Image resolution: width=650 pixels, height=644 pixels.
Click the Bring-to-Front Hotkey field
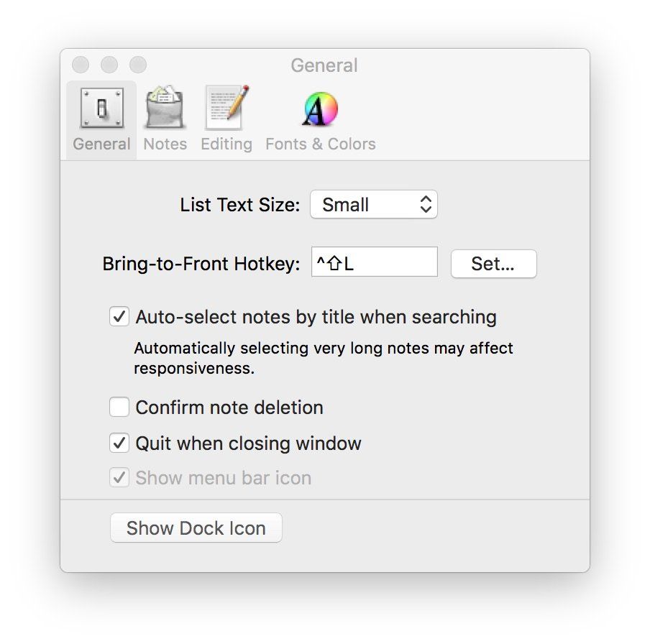(x=375, y=263)
